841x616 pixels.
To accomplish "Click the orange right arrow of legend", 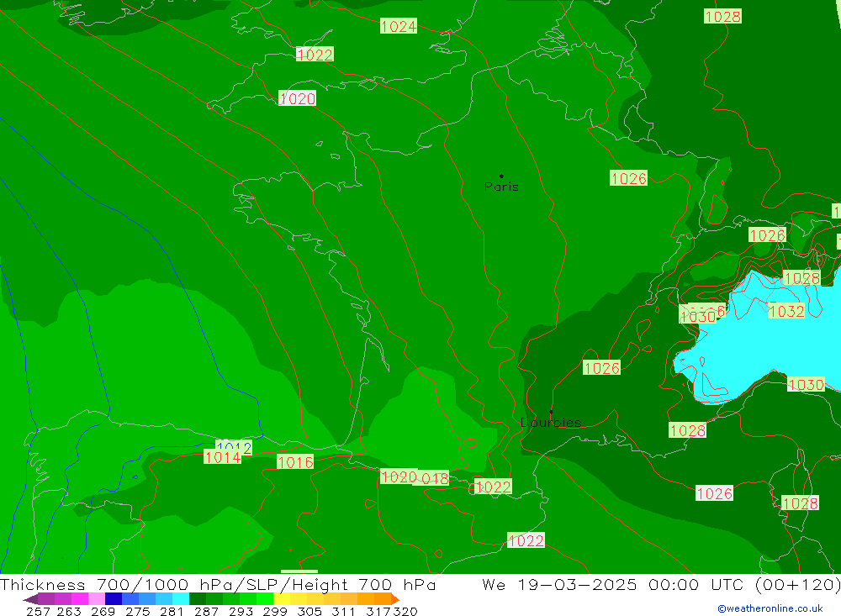I will [x=394, y=599].
